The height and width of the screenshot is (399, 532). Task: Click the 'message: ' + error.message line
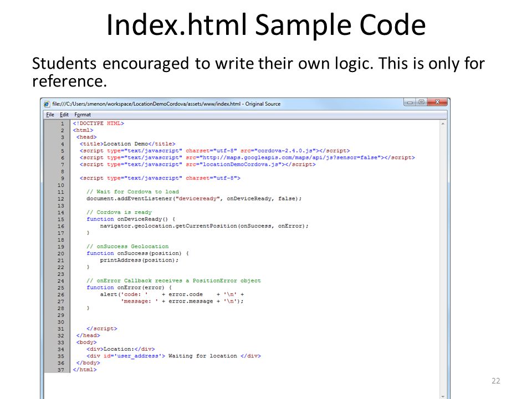(182, 301)
